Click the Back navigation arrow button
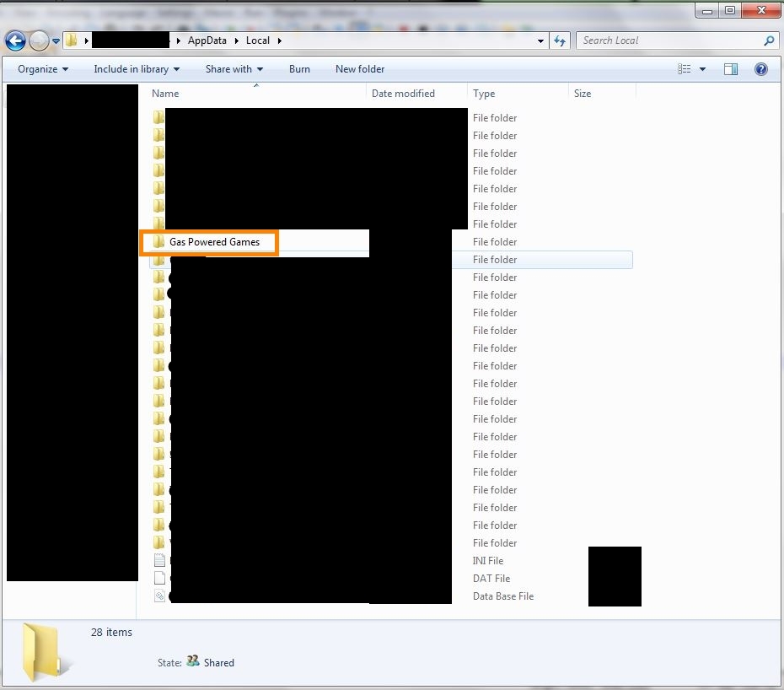The width and height of the screenshot is (784, 690). click(x=15, y=40)
